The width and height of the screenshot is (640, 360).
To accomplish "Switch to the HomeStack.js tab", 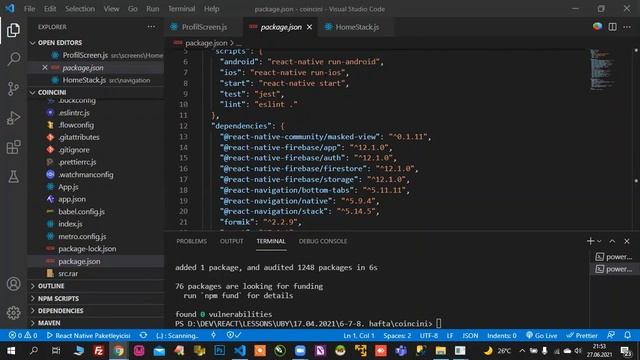I will click(357, 27).
